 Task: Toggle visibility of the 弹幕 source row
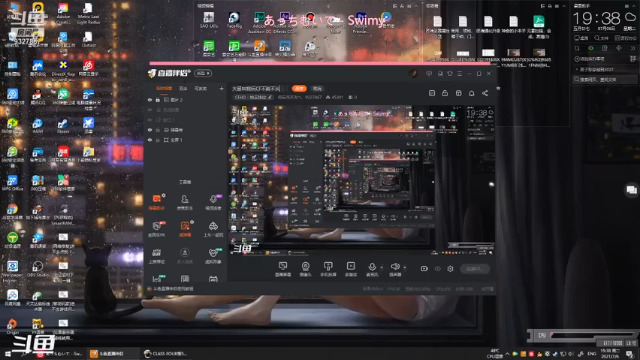click(x=150, y=130)
